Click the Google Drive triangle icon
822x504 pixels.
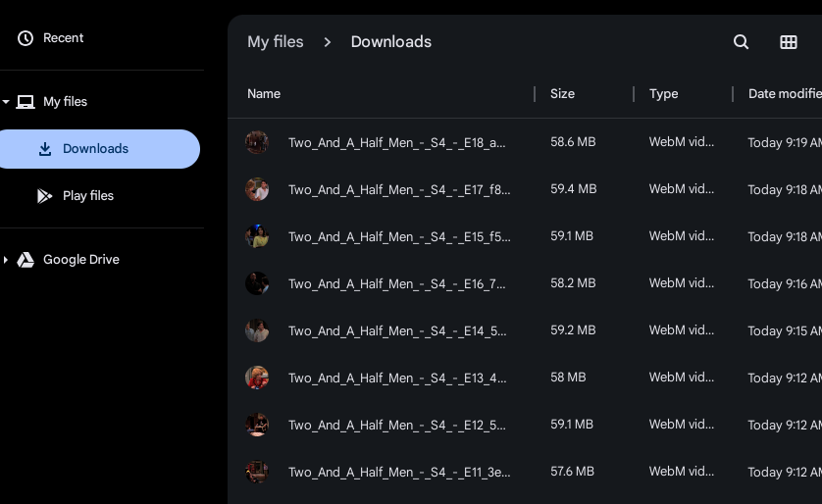26,260
